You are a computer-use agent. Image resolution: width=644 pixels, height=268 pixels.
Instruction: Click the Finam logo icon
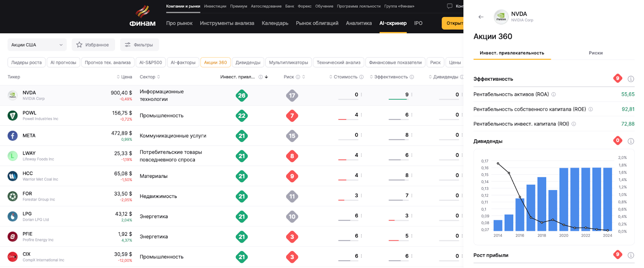coord(142,12)
